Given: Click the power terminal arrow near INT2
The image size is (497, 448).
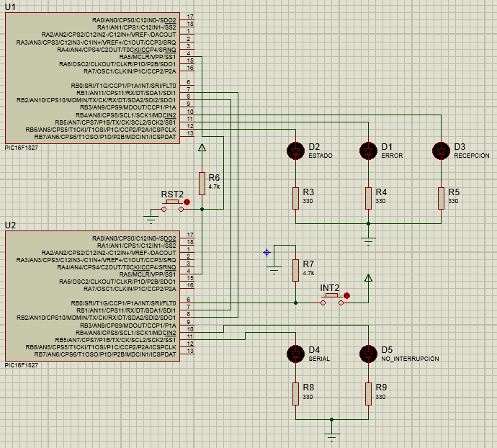Looking at the screenshot, I should 368,278.
